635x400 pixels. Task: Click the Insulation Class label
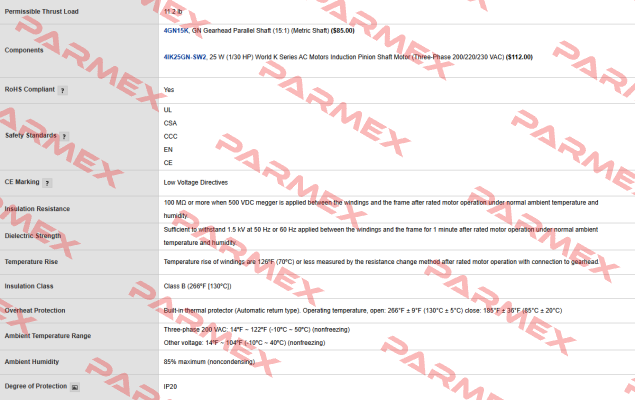click(x=29, y=286)
